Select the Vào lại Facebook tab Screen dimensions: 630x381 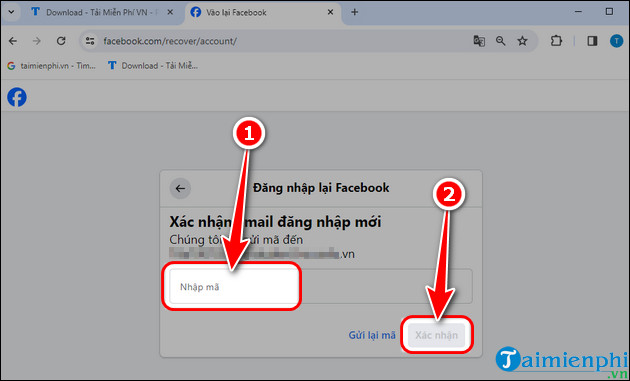262,12
